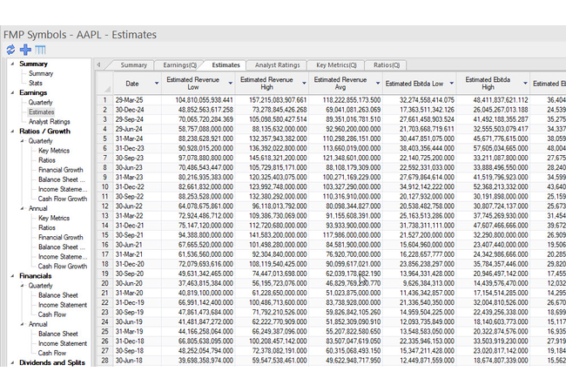This screenshot has width=566, height=392.
Task: Click revenue avg cell 89,351,016,781.510
Action: point(346,119)
